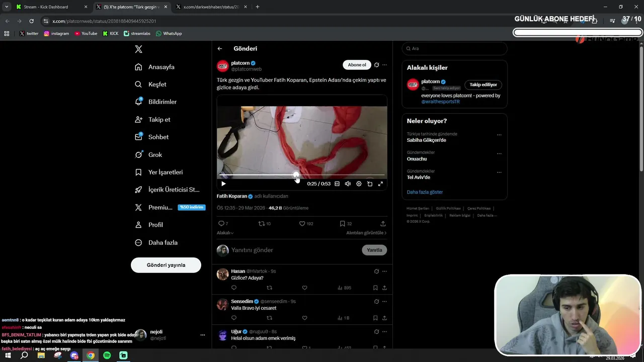Image resolution: width=644 pixels, height=362 pixels.
Task: Bookmark the post with 32 bookmarks
Action: [x=345, y=224]
